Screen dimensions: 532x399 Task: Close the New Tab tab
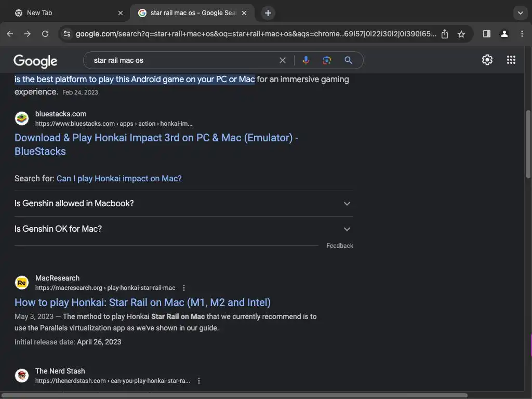click(x=121, y=13)
